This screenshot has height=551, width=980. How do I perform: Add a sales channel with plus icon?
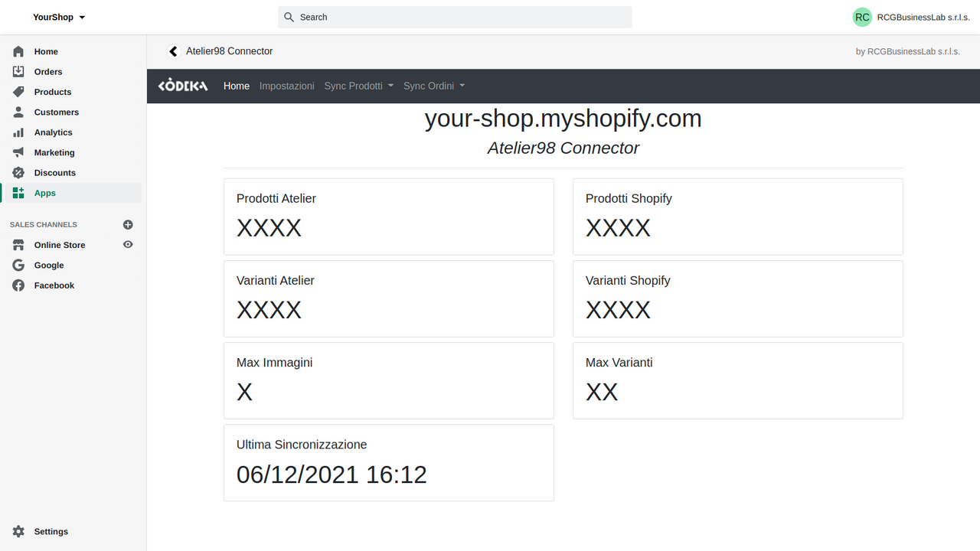128,224
